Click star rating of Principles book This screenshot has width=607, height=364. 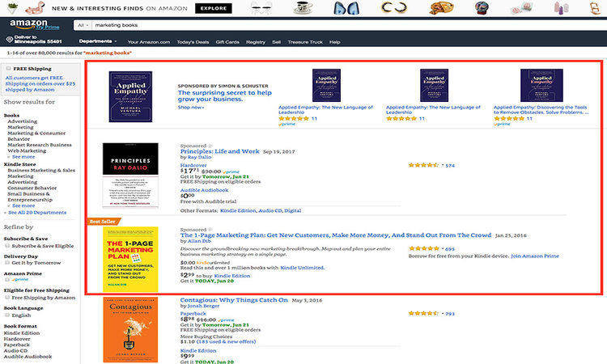[423, 165]
